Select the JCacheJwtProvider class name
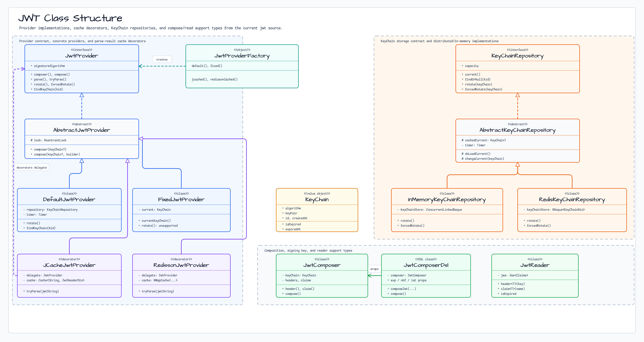Image resolution: width=644 pixels, height=342 pixels. pyautogui.click(x=69, y=265)
